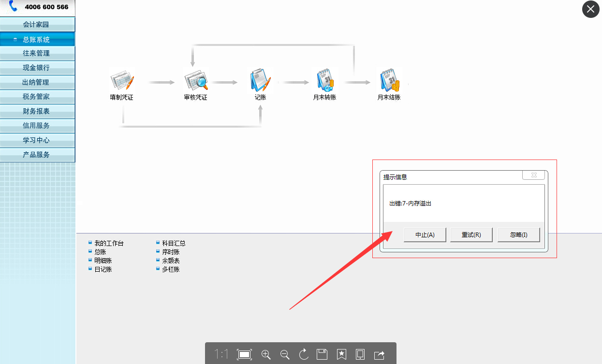Save the image with the floppy disk icon

(322, 354)
